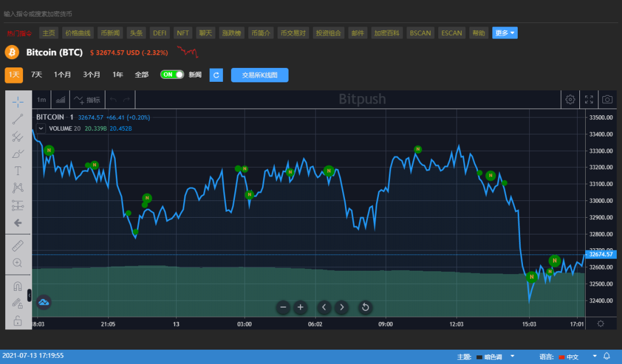This screenshot has width=622, height=364.
Task: Open axis settings gear at bottom right
Action: pos(601,324)
